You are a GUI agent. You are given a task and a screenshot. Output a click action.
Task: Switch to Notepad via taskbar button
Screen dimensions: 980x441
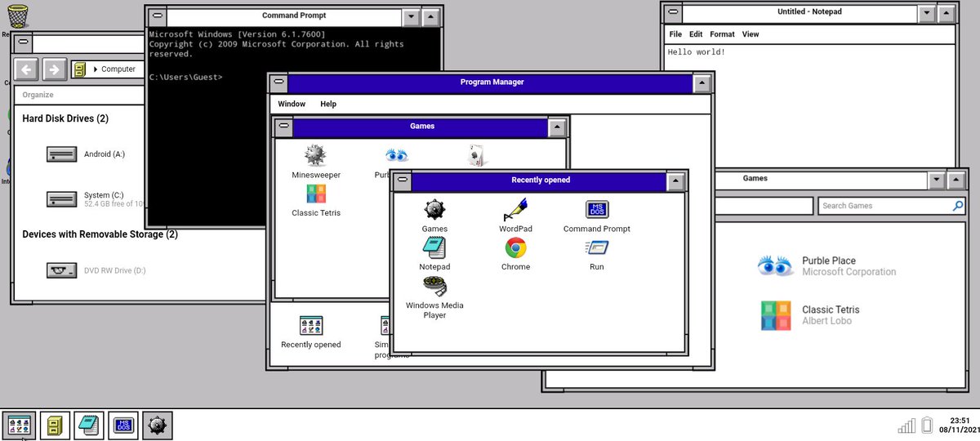tap(89, 425)
